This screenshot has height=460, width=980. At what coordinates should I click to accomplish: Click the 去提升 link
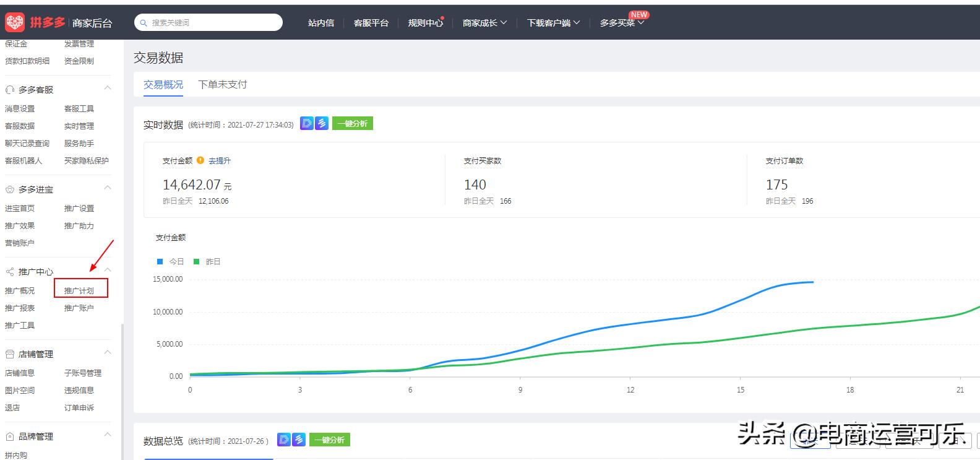click(220, 161)
